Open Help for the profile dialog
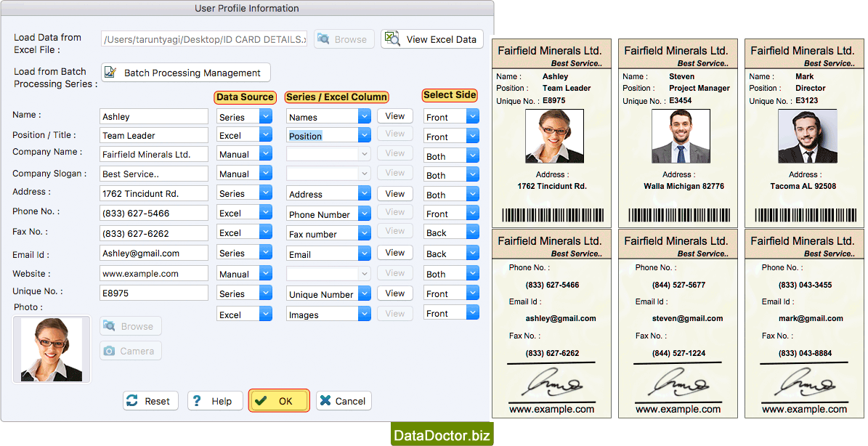 [x=215, y=401]
